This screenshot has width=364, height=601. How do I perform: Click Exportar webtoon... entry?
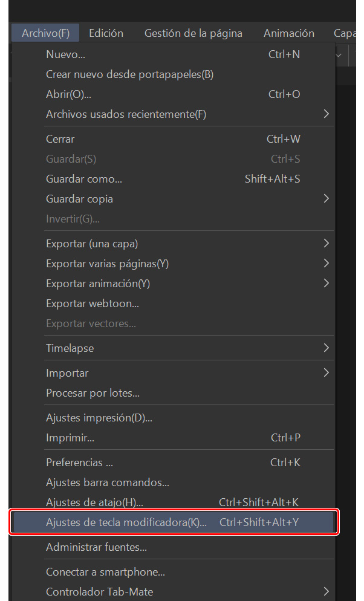(93, 304)
